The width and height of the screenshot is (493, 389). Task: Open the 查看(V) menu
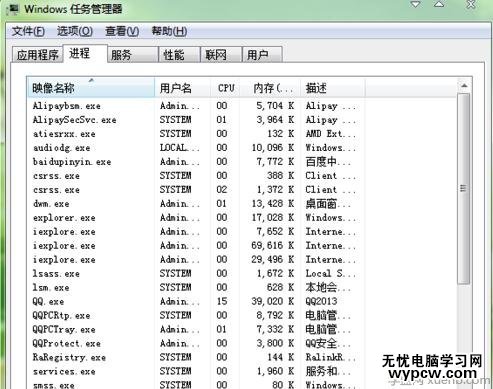[122, 31]
